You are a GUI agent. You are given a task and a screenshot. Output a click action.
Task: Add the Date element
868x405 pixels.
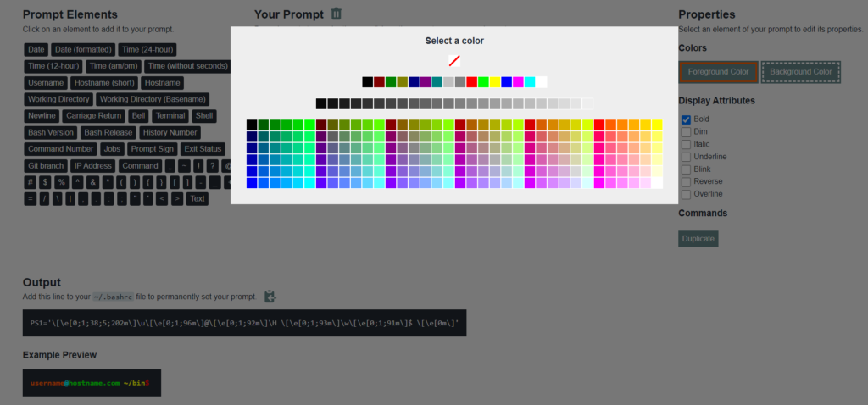coord(36,50)
